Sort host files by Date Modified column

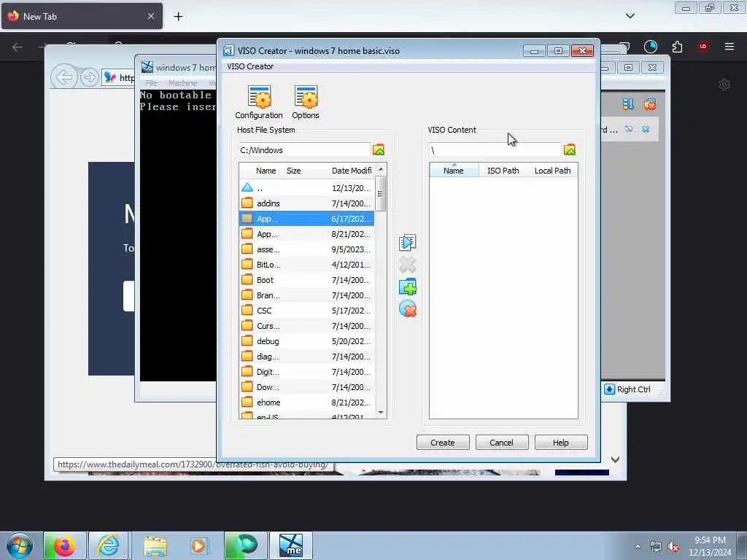pos(352,171)
